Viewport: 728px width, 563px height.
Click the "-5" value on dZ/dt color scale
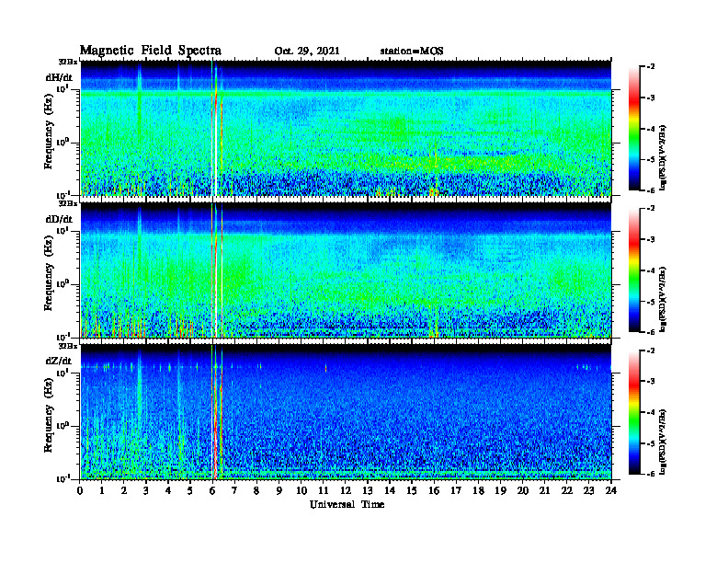651,443
